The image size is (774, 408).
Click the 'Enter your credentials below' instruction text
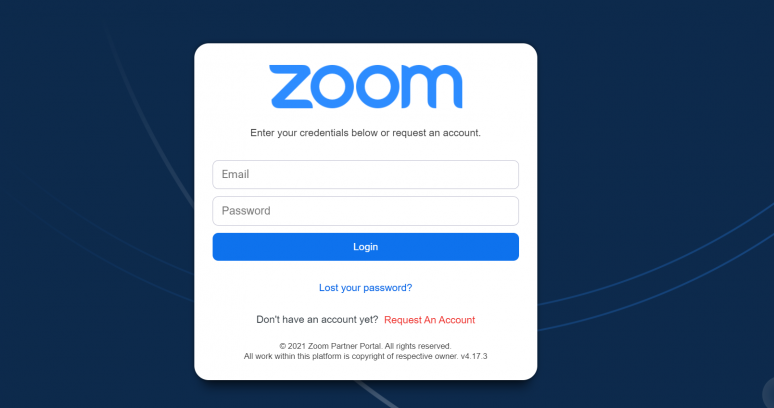click(x=365, y=133)
